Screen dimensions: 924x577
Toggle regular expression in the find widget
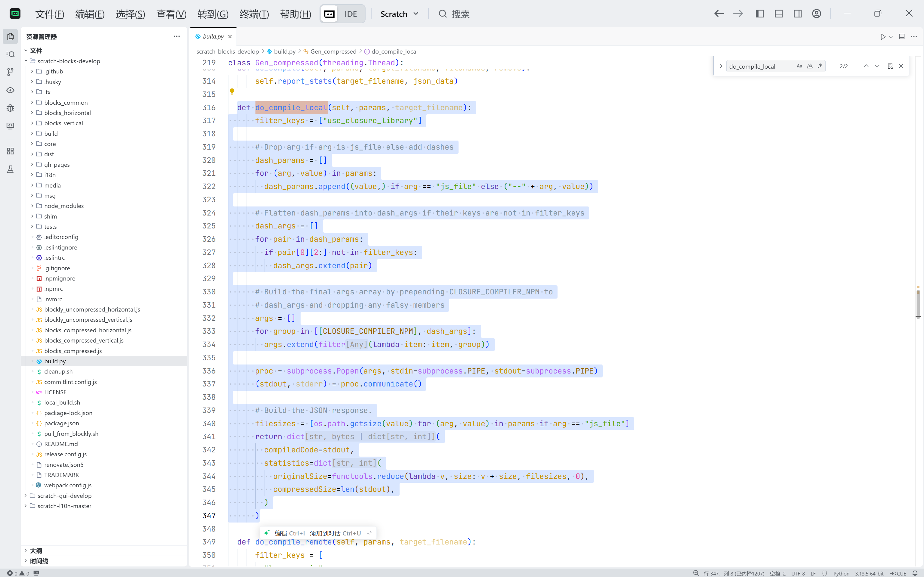820,66
